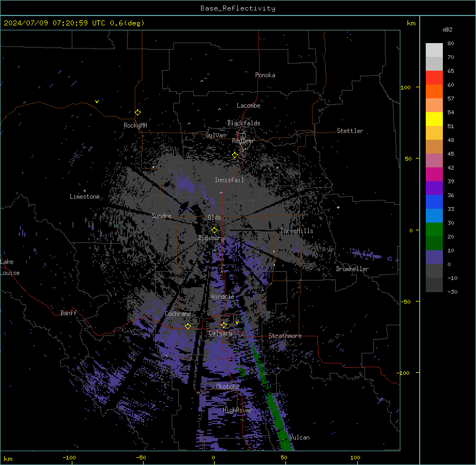Screen dimensions: 476x465
Task: Click the yellow station marker above RockyMH
Action: (138, 113)
